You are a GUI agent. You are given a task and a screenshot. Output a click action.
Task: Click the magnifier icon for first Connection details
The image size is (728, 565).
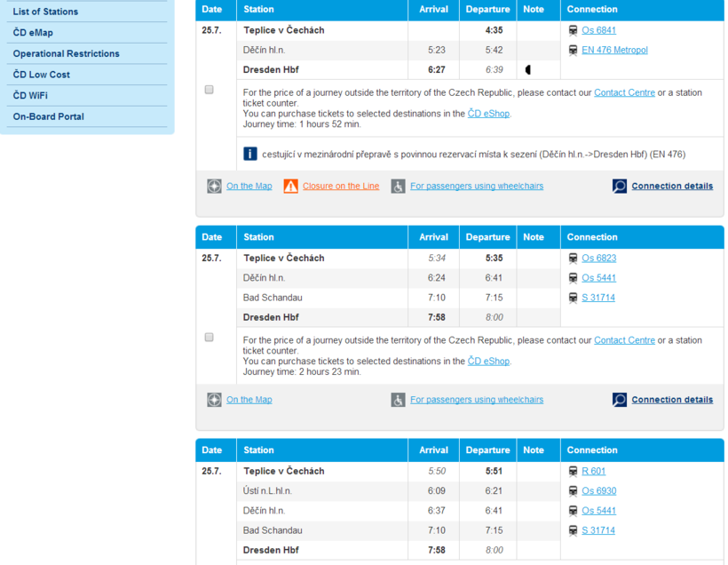tap(620, 187)
